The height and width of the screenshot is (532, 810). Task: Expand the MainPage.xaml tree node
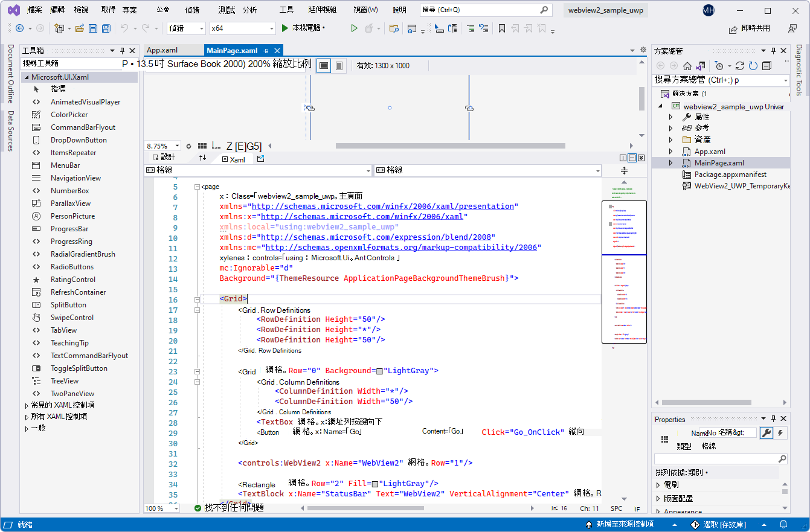(x=669, y=162)
